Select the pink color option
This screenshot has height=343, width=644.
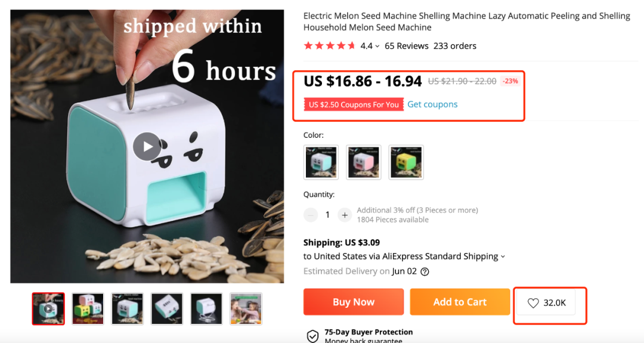tap(364, 162)
